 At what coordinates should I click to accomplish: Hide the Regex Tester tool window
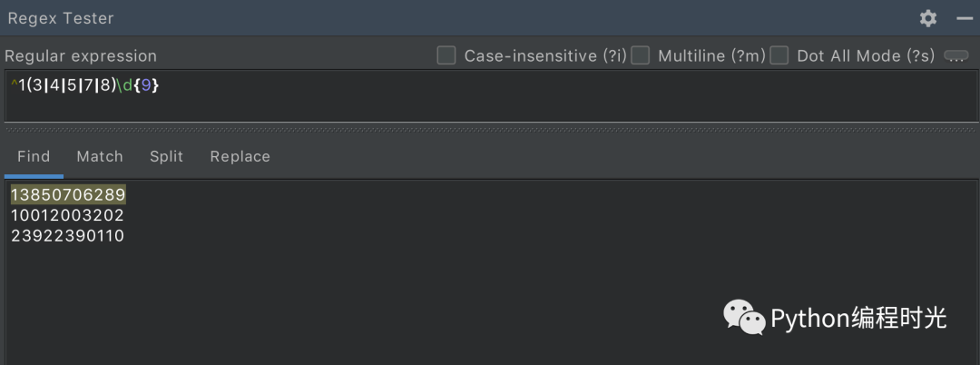pos(965,18)
